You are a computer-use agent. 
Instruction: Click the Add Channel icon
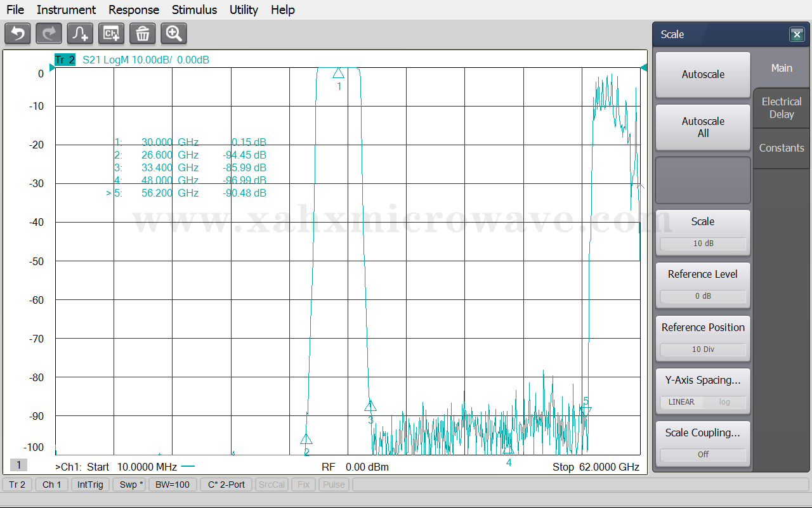click(x=111, y=34)
